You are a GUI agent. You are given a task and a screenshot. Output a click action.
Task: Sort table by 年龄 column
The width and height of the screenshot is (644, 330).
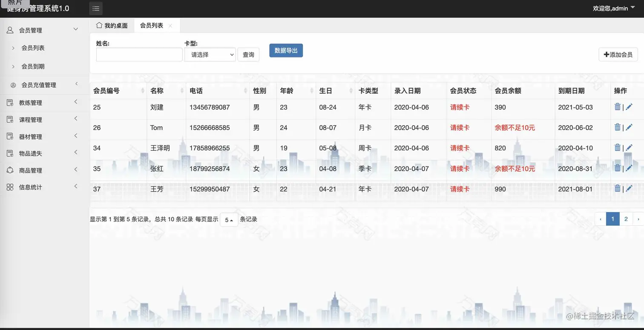(311, 91)
